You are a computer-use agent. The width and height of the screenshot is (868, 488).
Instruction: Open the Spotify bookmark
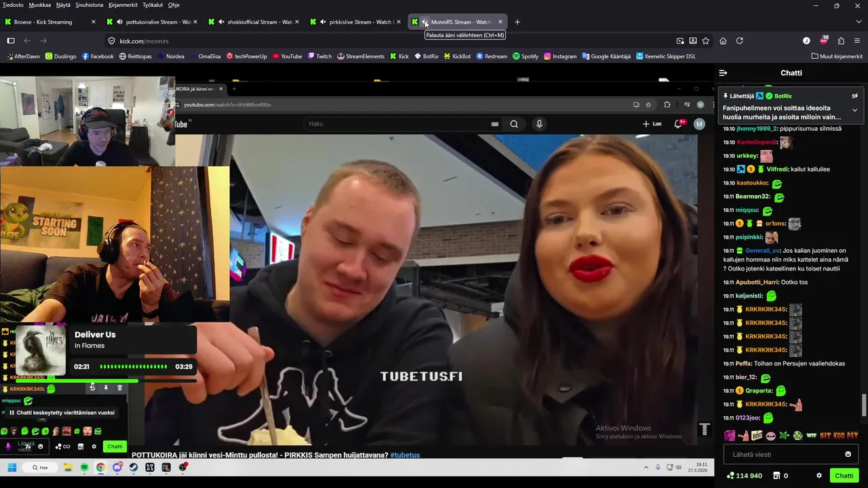coord(526,56)
